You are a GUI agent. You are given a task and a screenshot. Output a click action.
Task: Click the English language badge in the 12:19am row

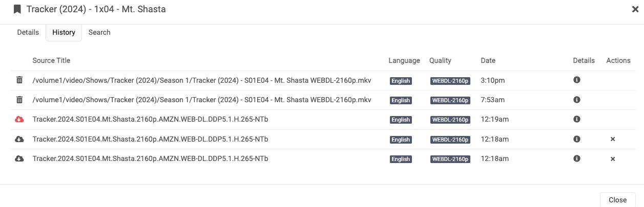[401, 120]
